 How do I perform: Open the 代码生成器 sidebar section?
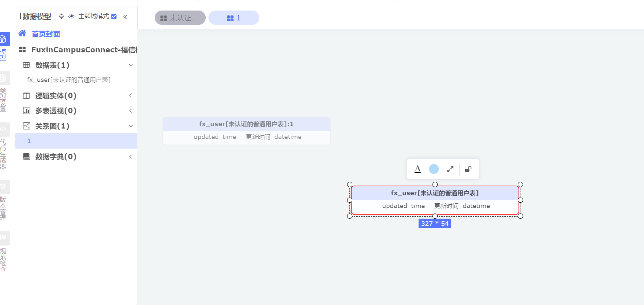click(3, 146)
